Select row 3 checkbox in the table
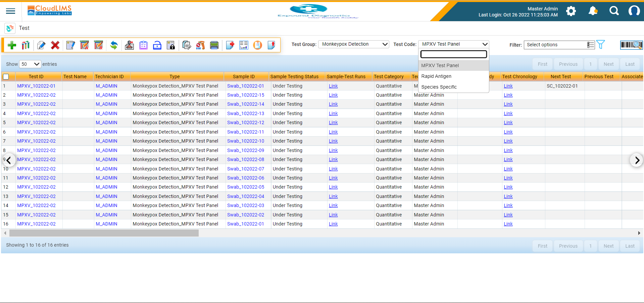 point(6,104)
